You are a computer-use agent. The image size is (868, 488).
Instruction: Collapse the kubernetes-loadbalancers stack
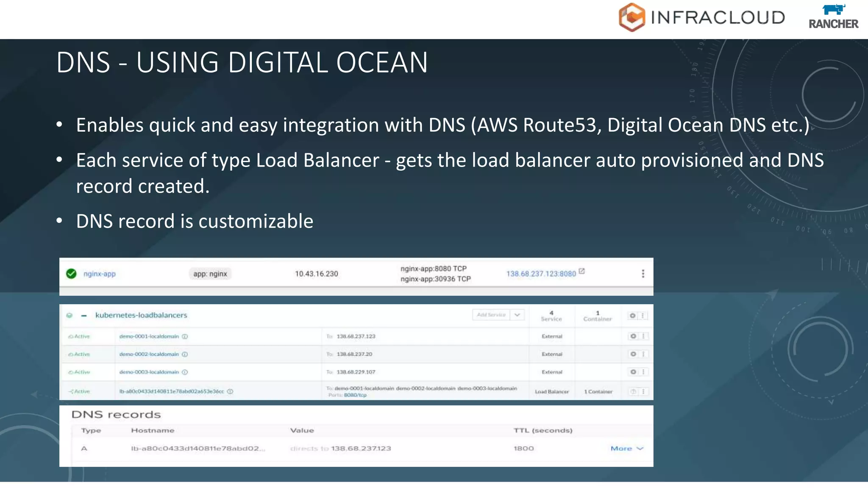[x=84, y=315]
